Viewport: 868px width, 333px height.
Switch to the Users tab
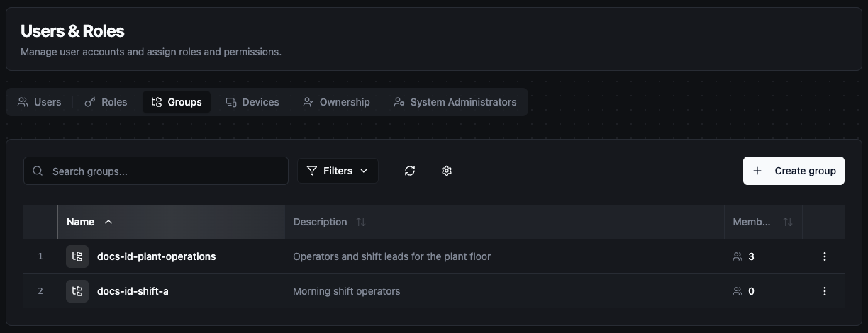tap(40, 102)
